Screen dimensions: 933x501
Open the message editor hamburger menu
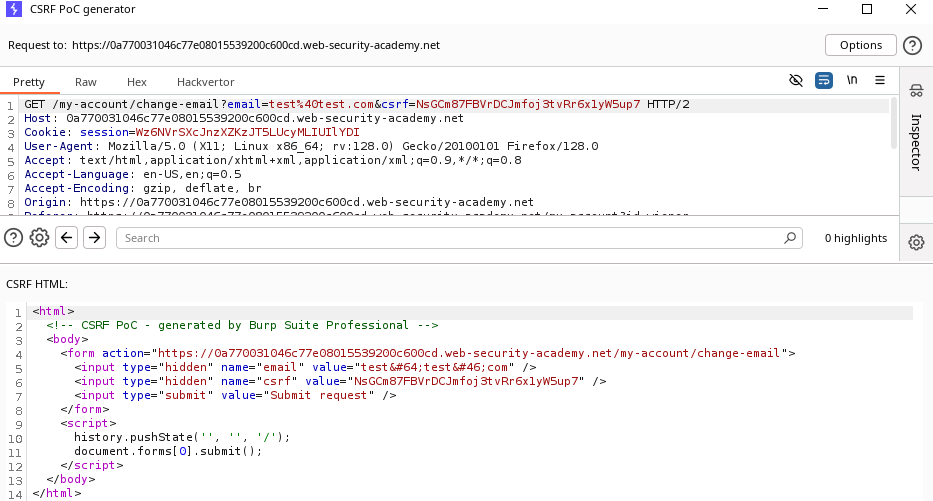[880, 80]
